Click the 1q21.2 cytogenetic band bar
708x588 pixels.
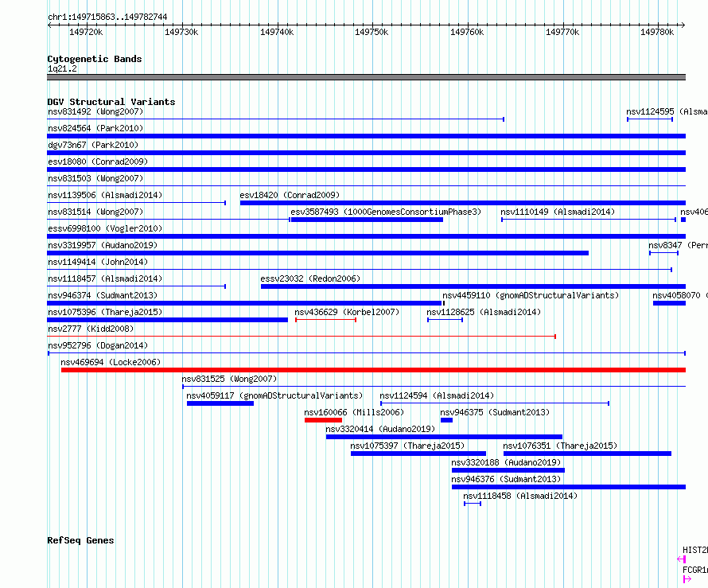point(366,77)
